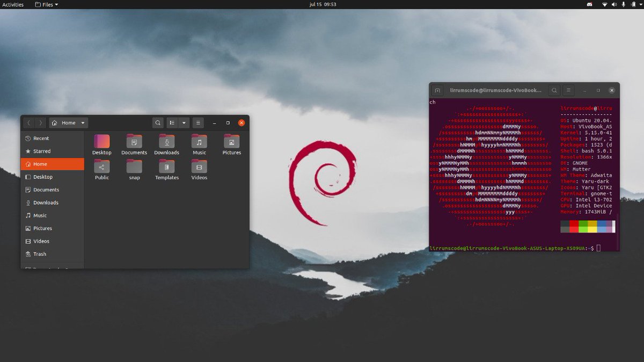Select Videos in Files sidebar
The width and height of the screenshot is (644, 362).
(x=52, y=241)
